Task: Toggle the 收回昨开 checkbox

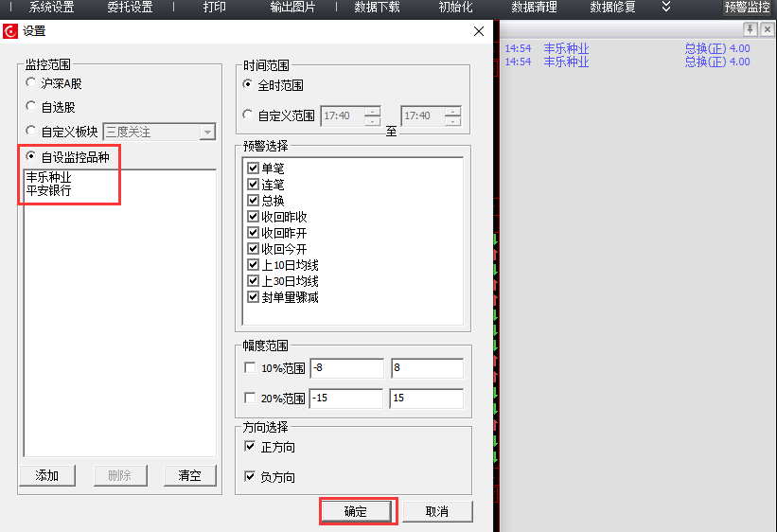Action: coord(254,233)
